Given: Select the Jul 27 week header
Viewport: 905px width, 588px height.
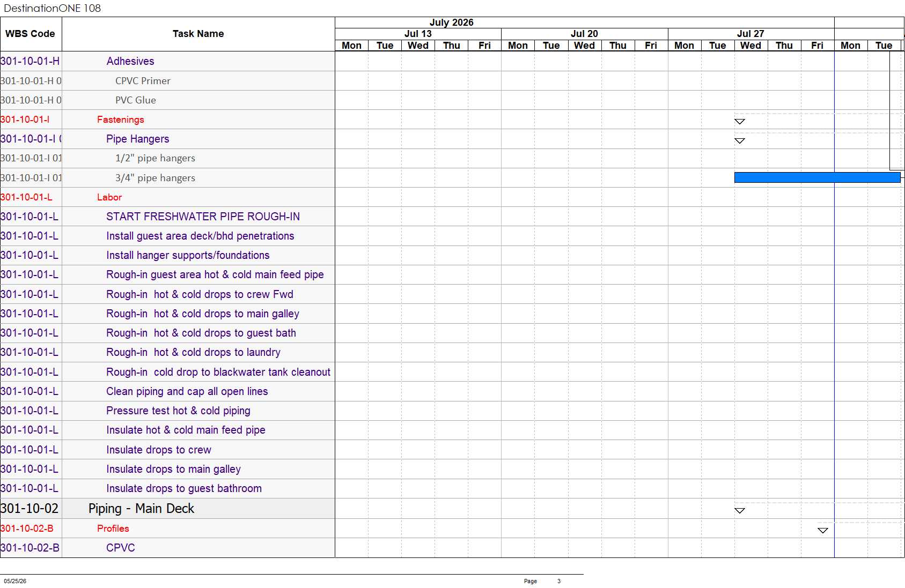Looking at the screenshot, I should pos(751,34).
